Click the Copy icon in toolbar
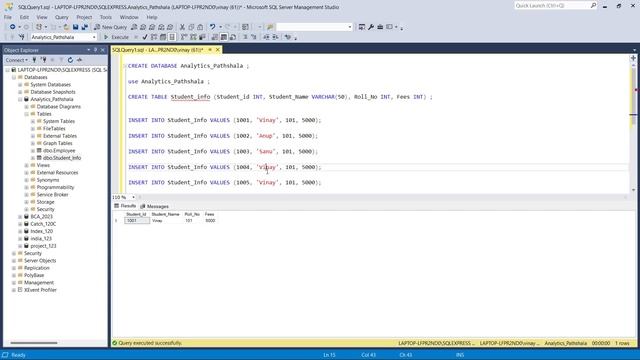 coord(191,27)
